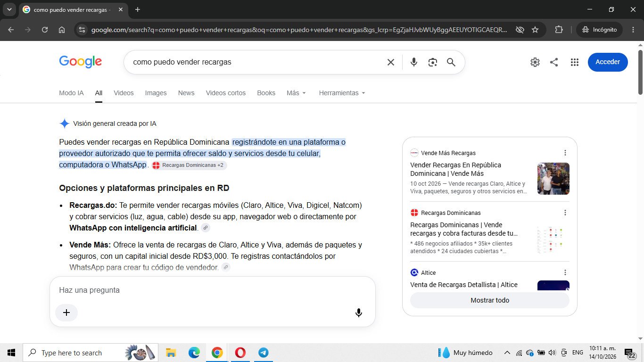Click the third-party cookies blocked eye icon

coord(520,30)
